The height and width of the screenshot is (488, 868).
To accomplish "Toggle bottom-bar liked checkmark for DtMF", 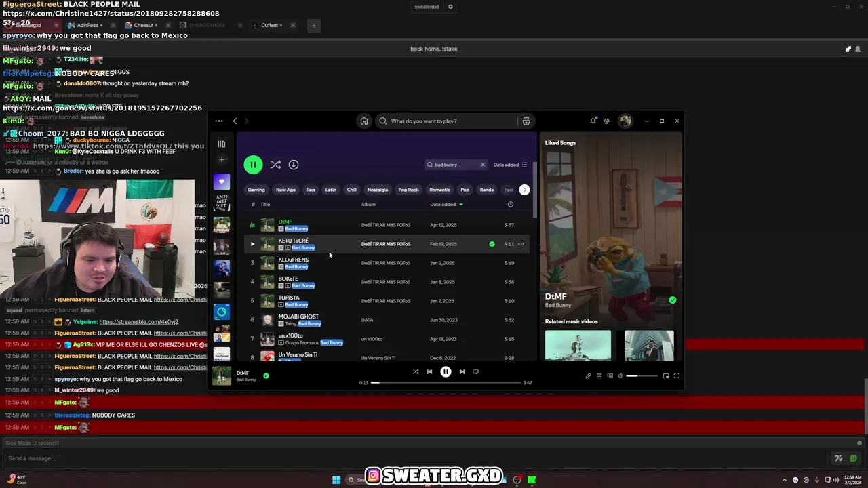I will click(266, 375).
